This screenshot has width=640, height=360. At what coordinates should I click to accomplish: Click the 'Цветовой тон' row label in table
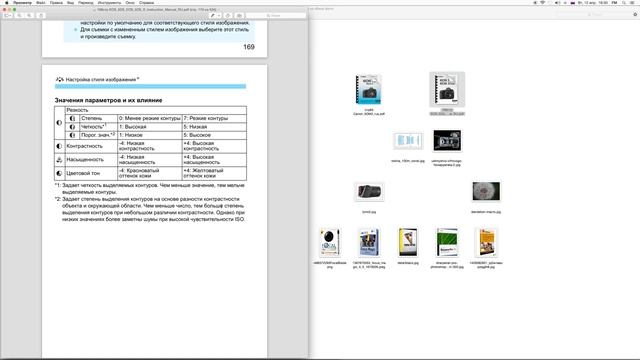point(83,173)
